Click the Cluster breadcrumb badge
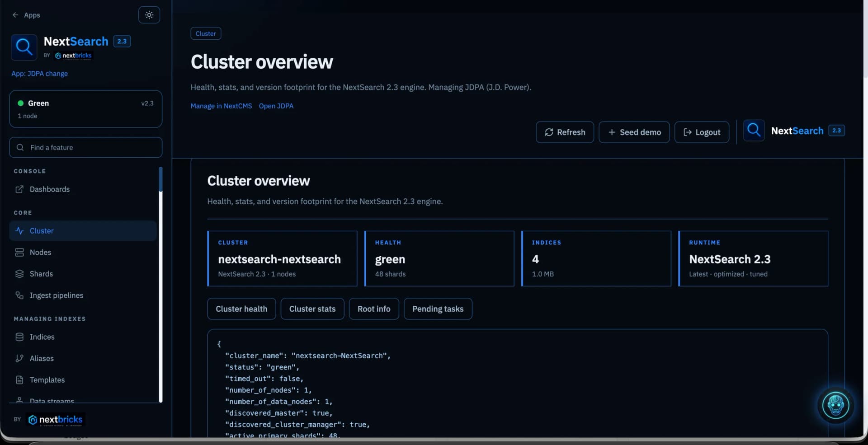This screenshot has height=445, width=868. coord(206,33)
